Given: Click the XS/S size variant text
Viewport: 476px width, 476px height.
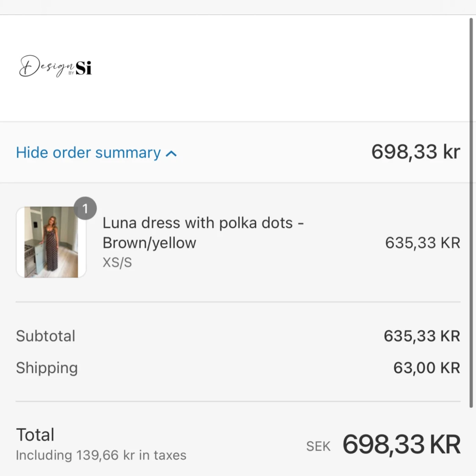Looking at the screenshot, I should 117,263.
